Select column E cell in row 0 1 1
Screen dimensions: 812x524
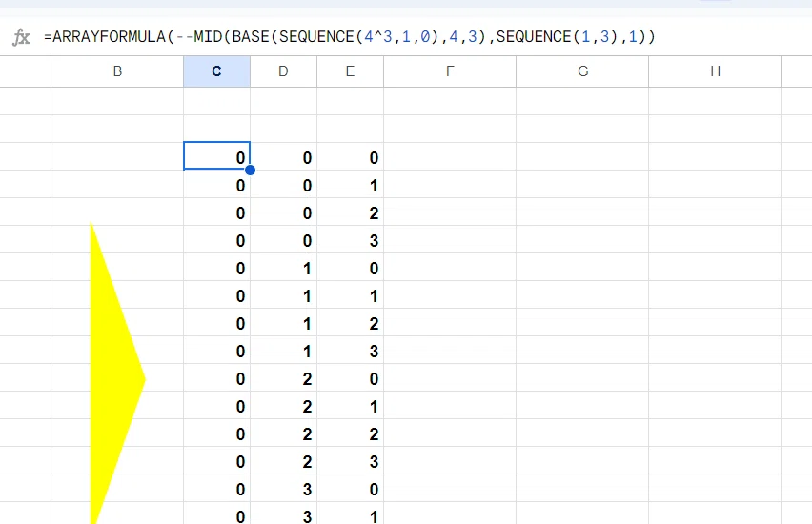coord(350,294)
